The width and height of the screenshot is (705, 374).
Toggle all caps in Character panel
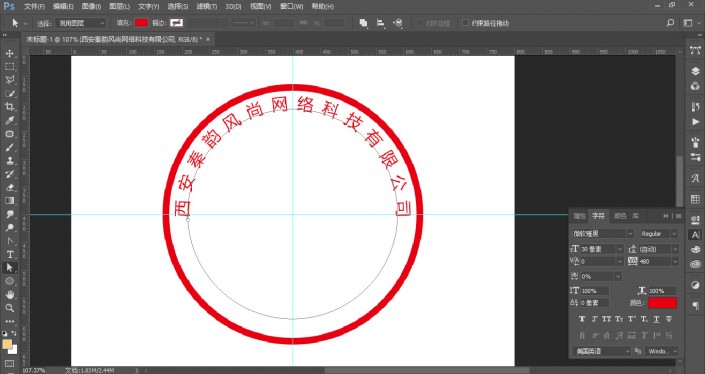click(607, 319)
